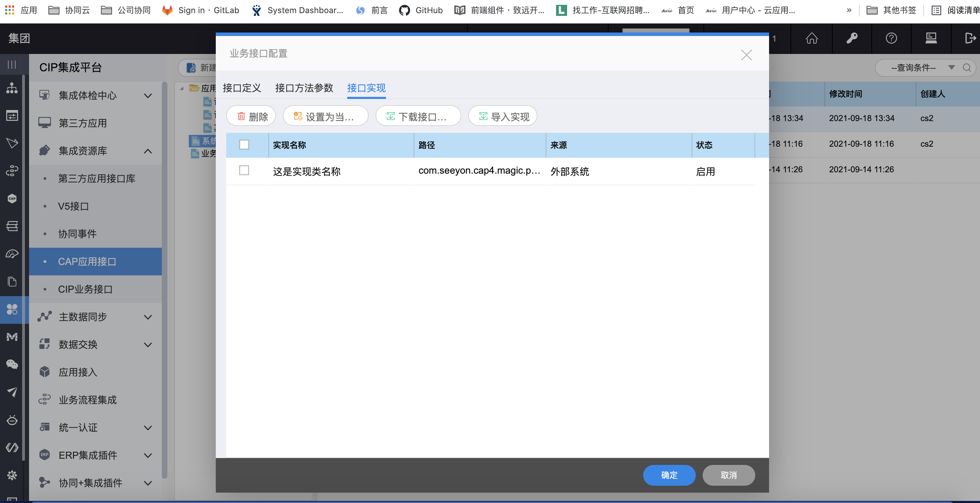Viewport: 980px width, 503px height.
Task: Click the search magnifier icon
Action: (x=967, y=68)
